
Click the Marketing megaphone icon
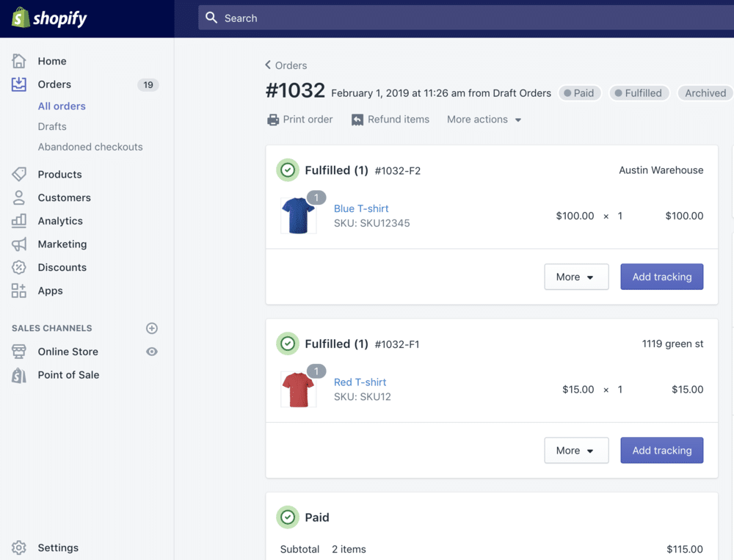coord(19,244)
